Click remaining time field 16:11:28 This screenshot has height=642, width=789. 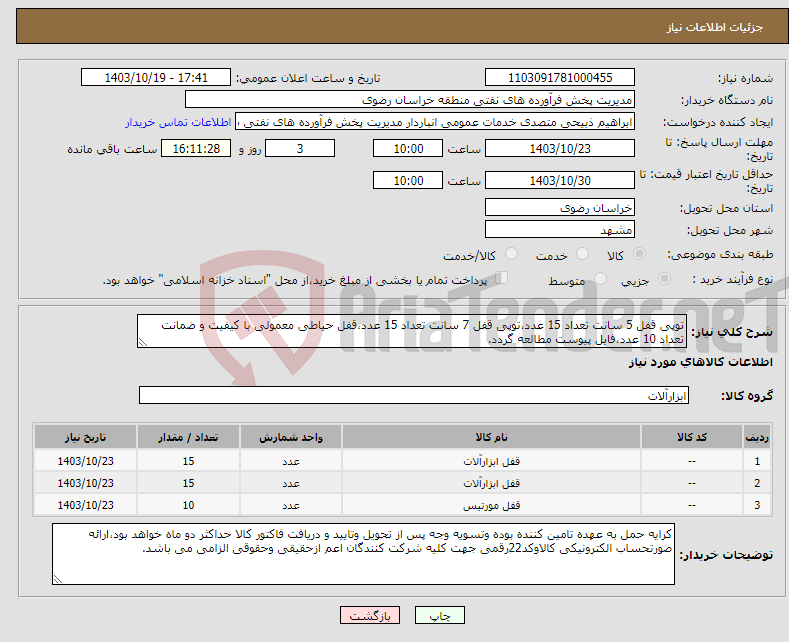(196, 148)
